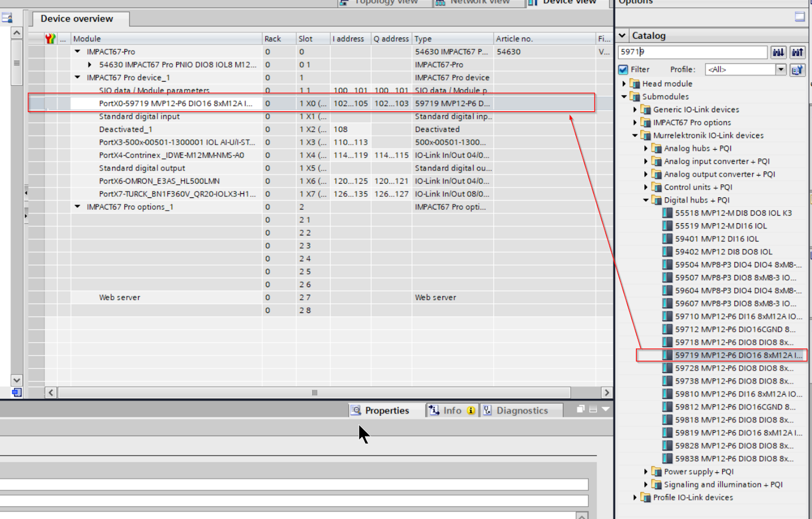
Task: Click the profile options icon beside the dropdown
Action: click(x=797, y=70)
